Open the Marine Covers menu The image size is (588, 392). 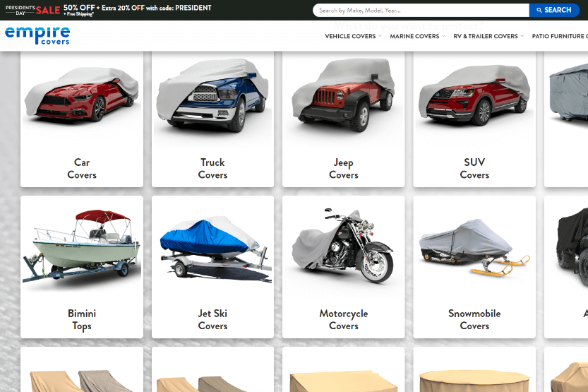(x=414, y=36)
